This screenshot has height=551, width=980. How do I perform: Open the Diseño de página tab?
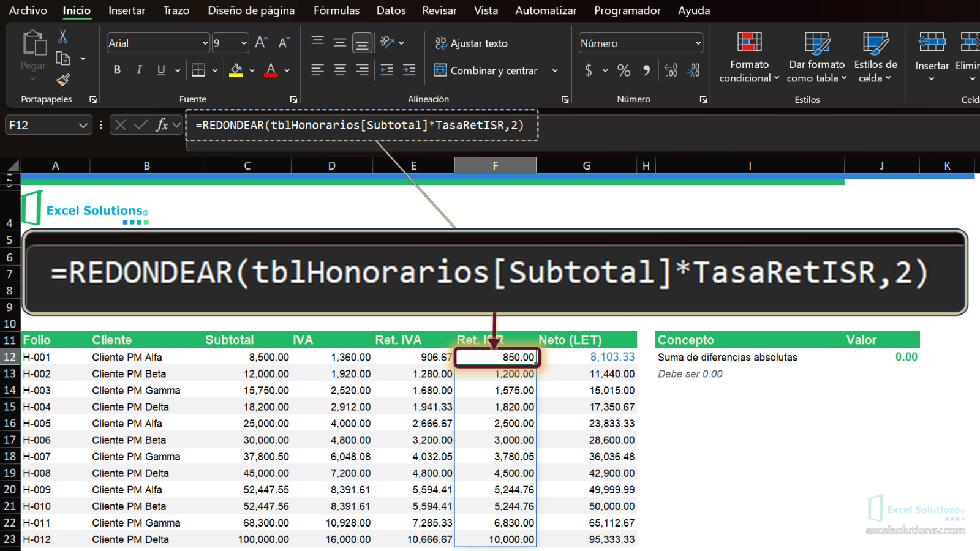[251, 10]
